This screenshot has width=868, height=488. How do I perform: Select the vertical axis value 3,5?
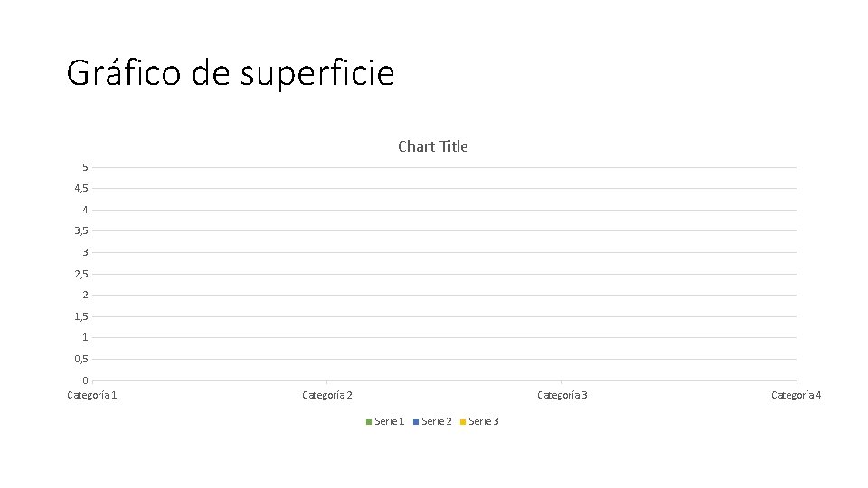81,231
